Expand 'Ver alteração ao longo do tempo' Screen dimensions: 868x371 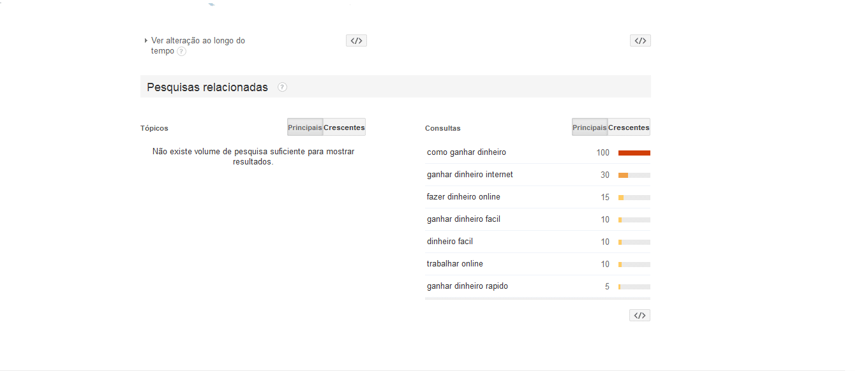[x=198, y=46]
